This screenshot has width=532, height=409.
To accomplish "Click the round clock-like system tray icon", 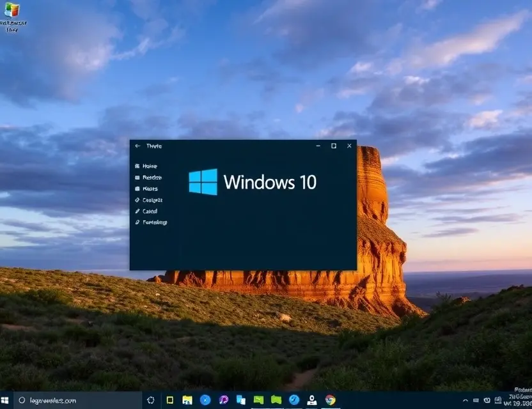I will [487, 401].
